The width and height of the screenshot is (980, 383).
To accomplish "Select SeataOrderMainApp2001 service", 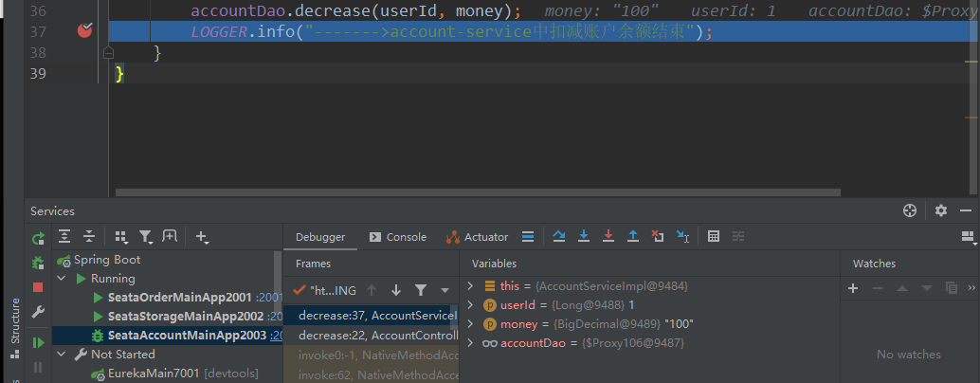I will tap(179, 298).
